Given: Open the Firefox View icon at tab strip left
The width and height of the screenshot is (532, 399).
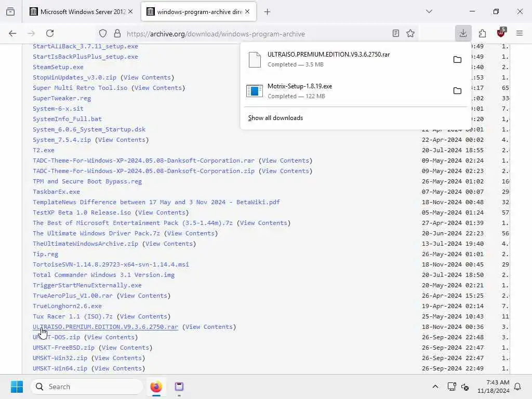Looking at the screenshot, I should click(10, 11).
